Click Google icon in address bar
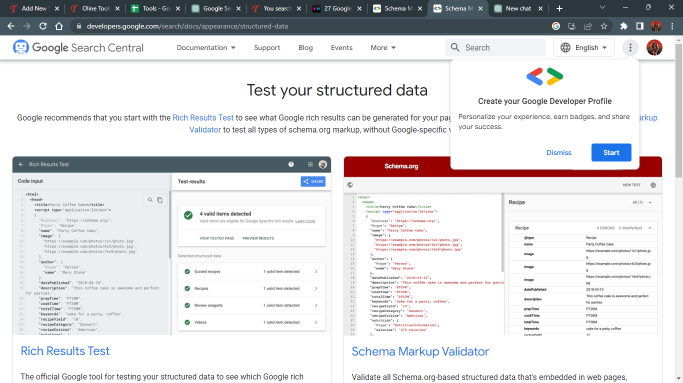Viewport: 683px width, 383px height. [556, 26]
